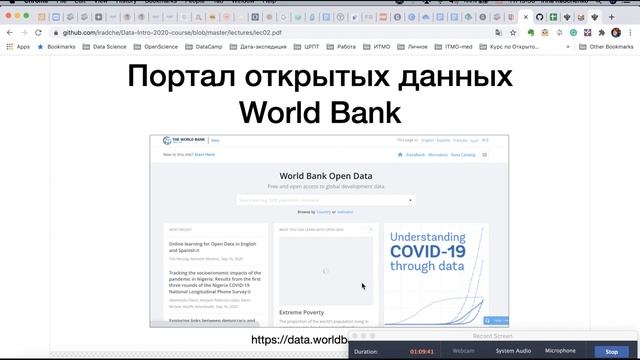Image resolution: width=640 pixels, height=360 pixels.
Task: Open the DataCamp bookmarks folder
Action: coord(204,47)
